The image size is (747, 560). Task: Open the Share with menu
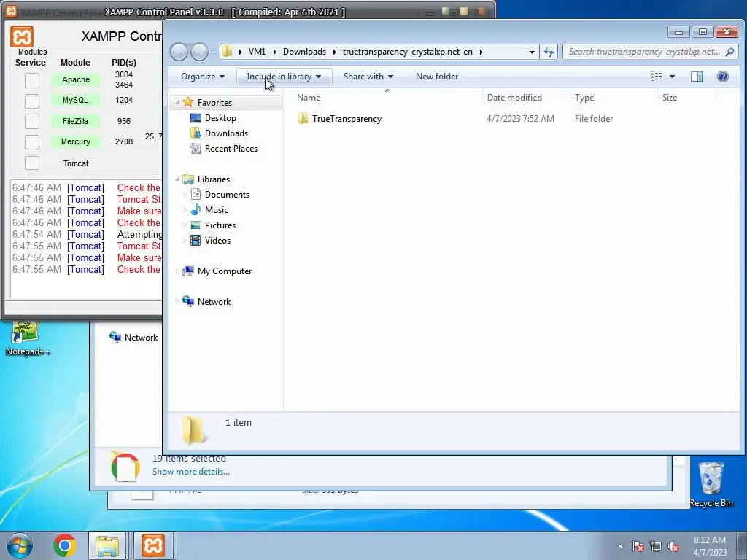[x=368, y=76]
